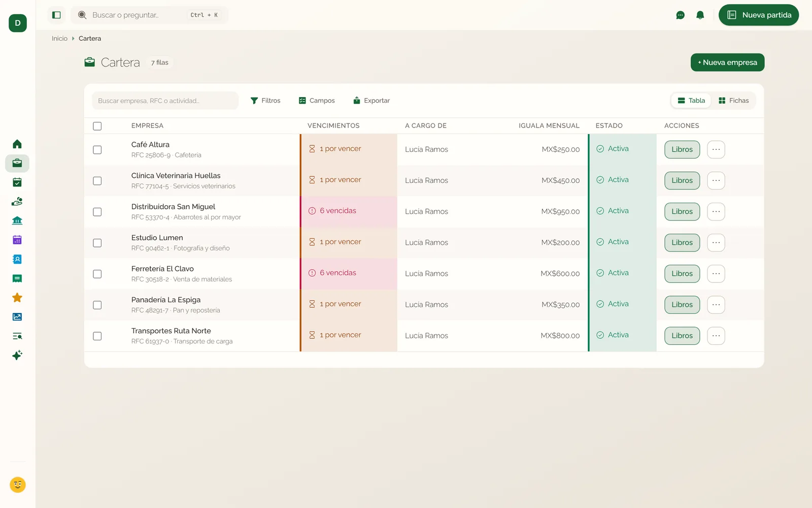Screen dimensions: 812x508
Task: Focus the Buscar empresa search field
Action: click(165, 101)
